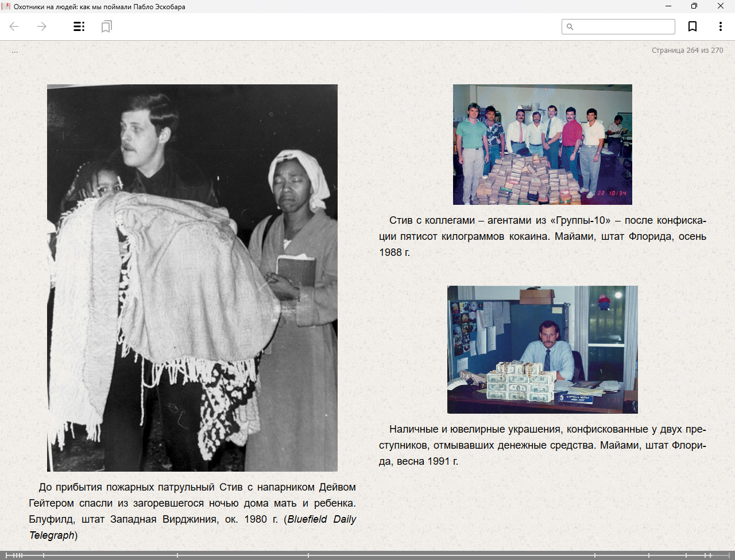Image resolution: width=735 pixels, height=560 pixels.
Task: Maximize the reader window
Action: (694, 6)
